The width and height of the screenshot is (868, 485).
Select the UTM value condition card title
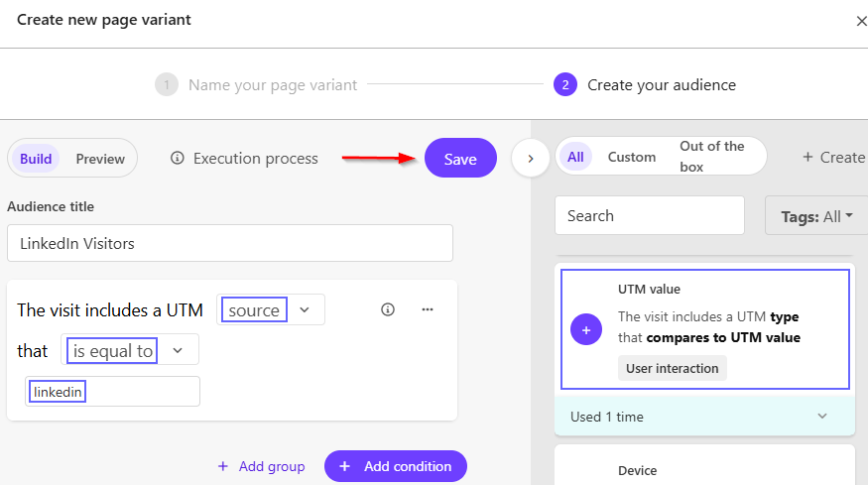point(650,289)
